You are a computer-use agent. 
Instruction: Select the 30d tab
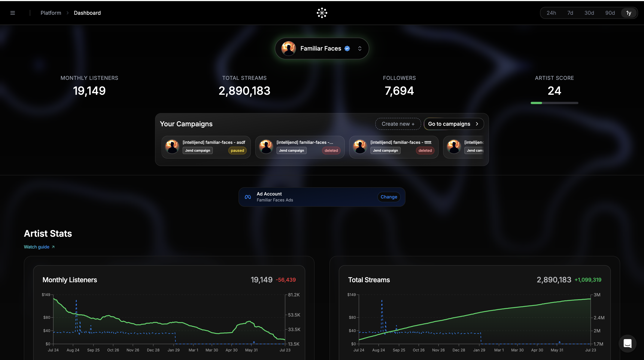coord(589,13)
